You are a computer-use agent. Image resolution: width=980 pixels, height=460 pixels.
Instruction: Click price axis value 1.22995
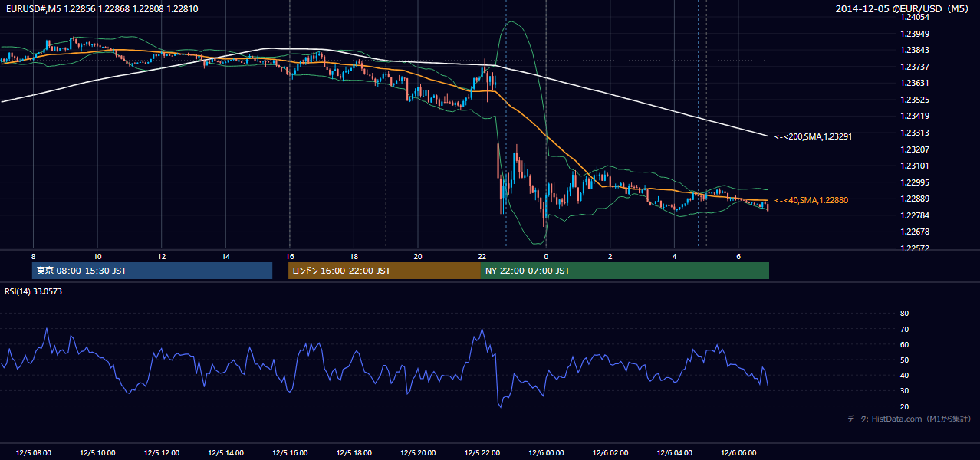pos(916,182)
